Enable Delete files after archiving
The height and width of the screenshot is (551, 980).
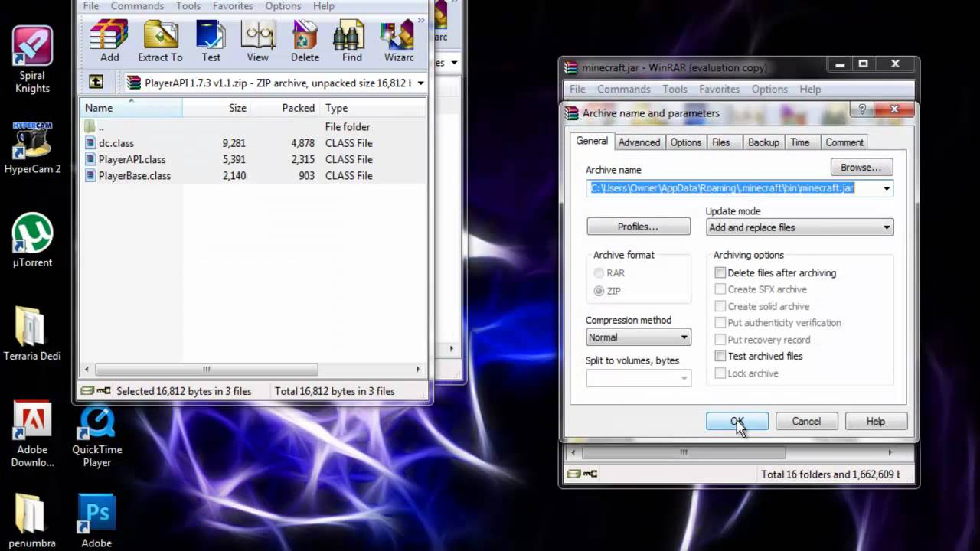click(x=720, y=272)
